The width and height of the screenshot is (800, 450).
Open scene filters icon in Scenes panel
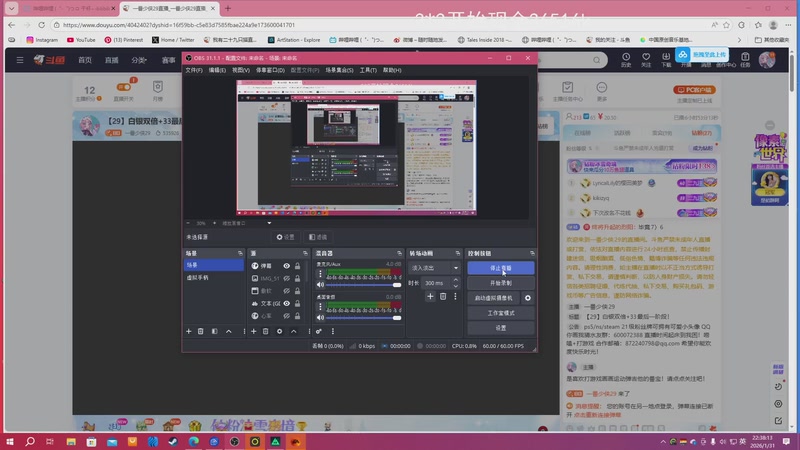pos(214,331)
